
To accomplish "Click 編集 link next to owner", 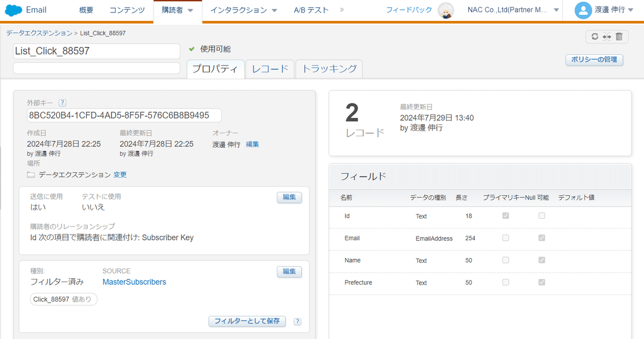I will (x=252, y=144).
